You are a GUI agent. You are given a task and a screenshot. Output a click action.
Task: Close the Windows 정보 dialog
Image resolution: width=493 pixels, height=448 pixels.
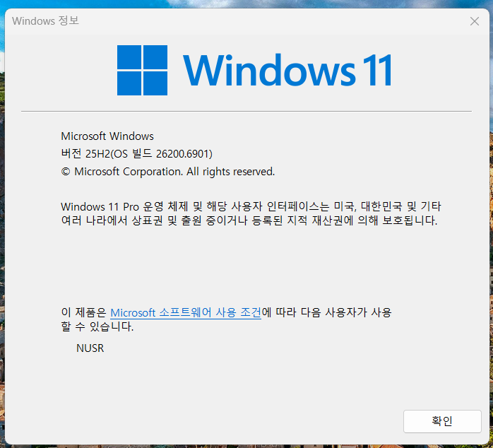point(475,21)
